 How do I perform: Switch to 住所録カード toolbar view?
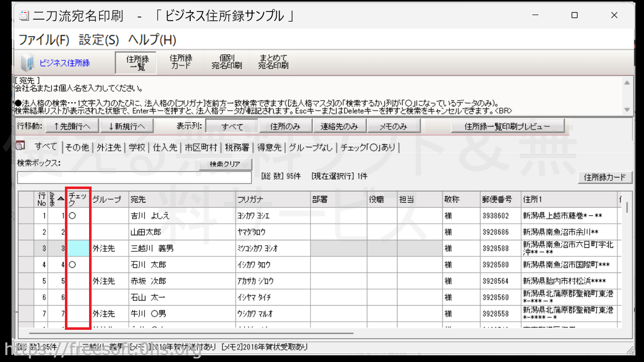181,62
